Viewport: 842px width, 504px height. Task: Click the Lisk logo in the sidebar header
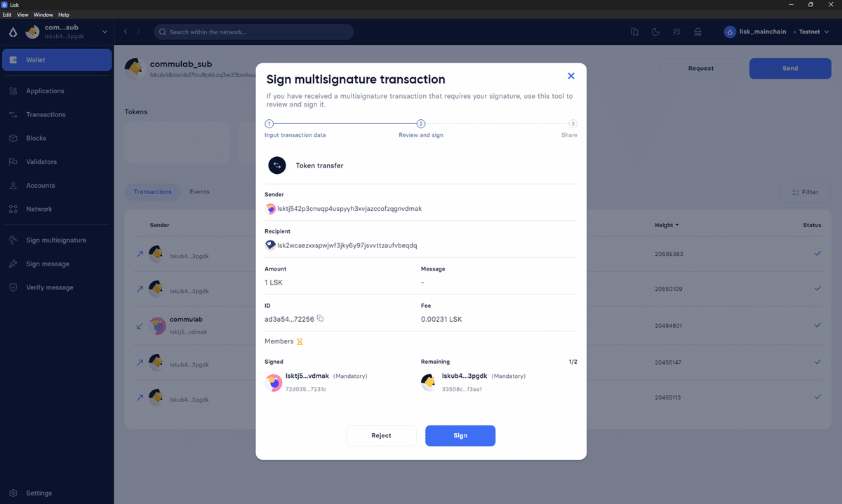pyautogui.click(x=13, y=32)
